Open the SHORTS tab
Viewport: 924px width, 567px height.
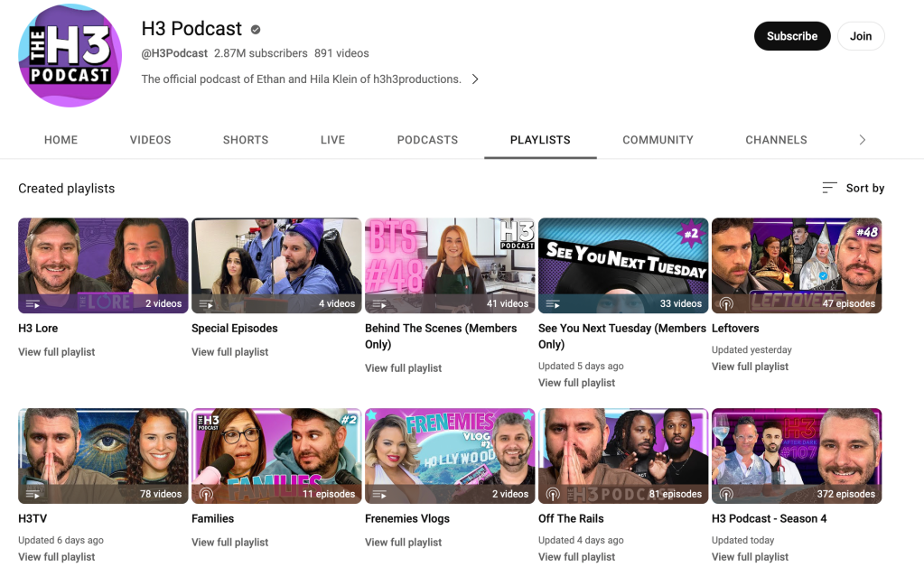point(245,140)
